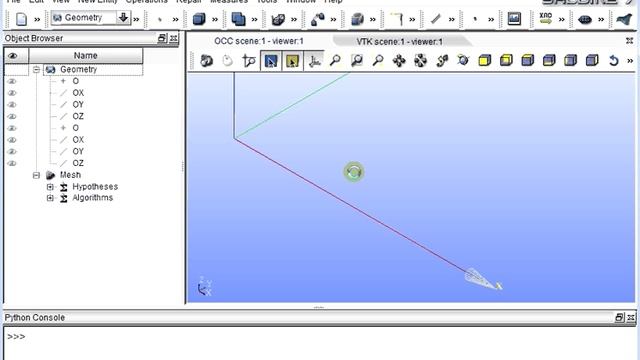Select the Geometry item in the Object Browser
The image size is (640, 360).
(x=78, y=69)
